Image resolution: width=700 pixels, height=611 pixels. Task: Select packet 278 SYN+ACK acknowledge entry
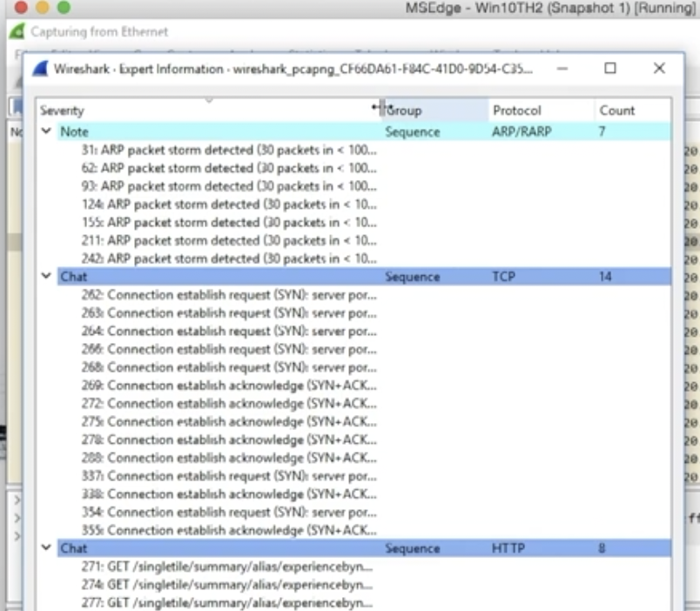[x=229, y=440]
